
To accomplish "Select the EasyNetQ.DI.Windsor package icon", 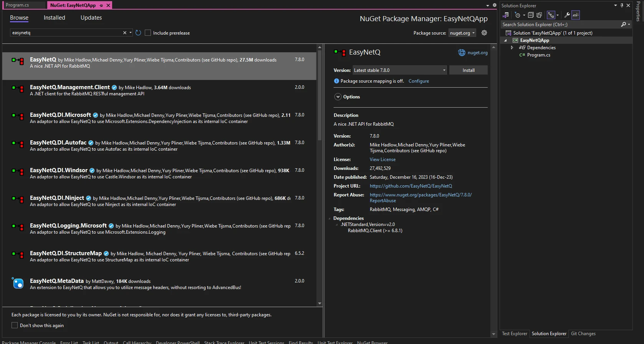I will [18, 172].
